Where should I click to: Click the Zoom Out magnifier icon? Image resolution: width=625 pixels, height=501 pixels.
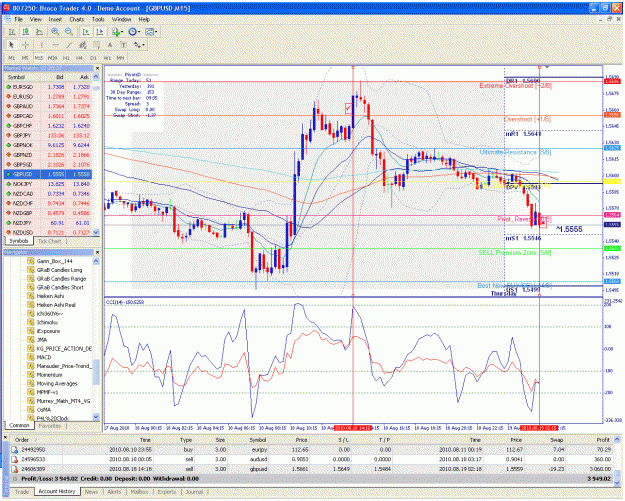(x=69, y=32)
